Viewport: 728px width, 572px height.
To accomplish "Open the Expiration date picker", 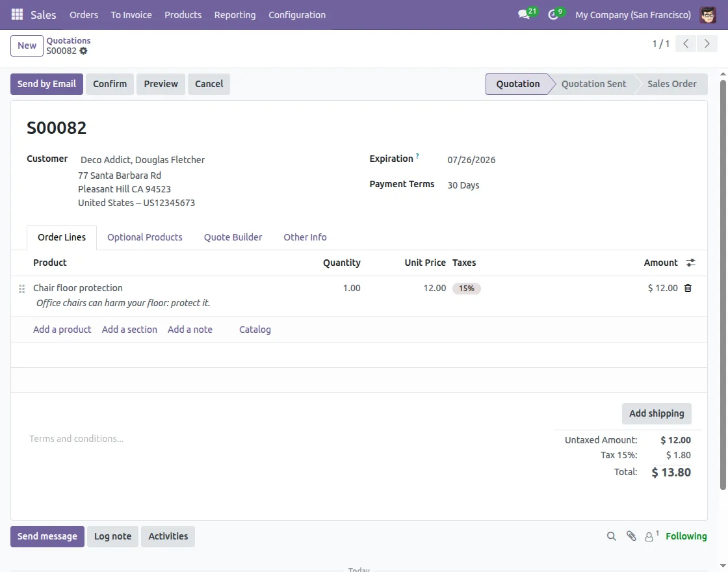I will [569, 160].
